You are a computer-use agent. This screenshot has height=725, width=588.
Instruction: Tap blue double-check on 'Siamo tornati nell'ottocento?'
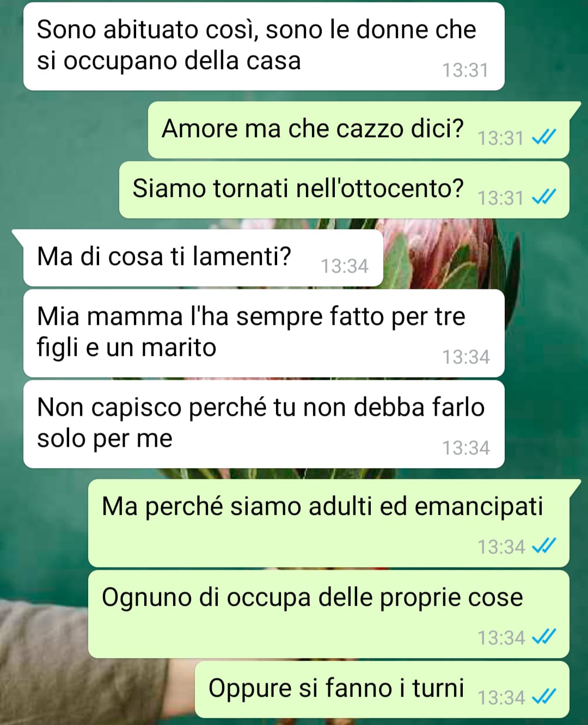coord(543,197)
